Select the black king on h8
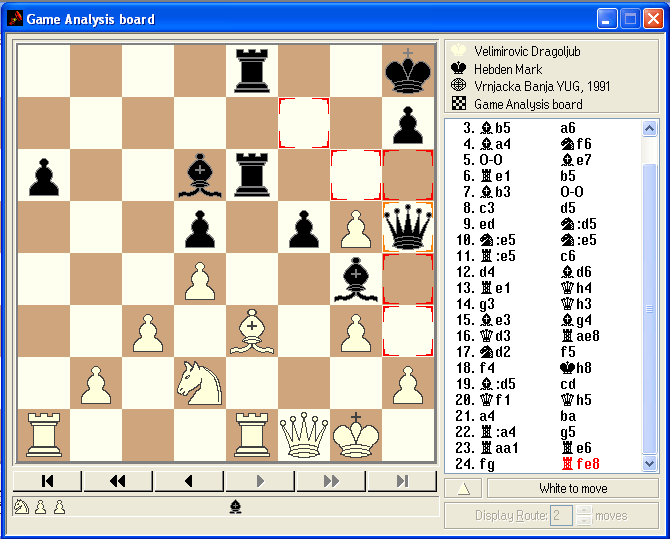 (408, 71)
